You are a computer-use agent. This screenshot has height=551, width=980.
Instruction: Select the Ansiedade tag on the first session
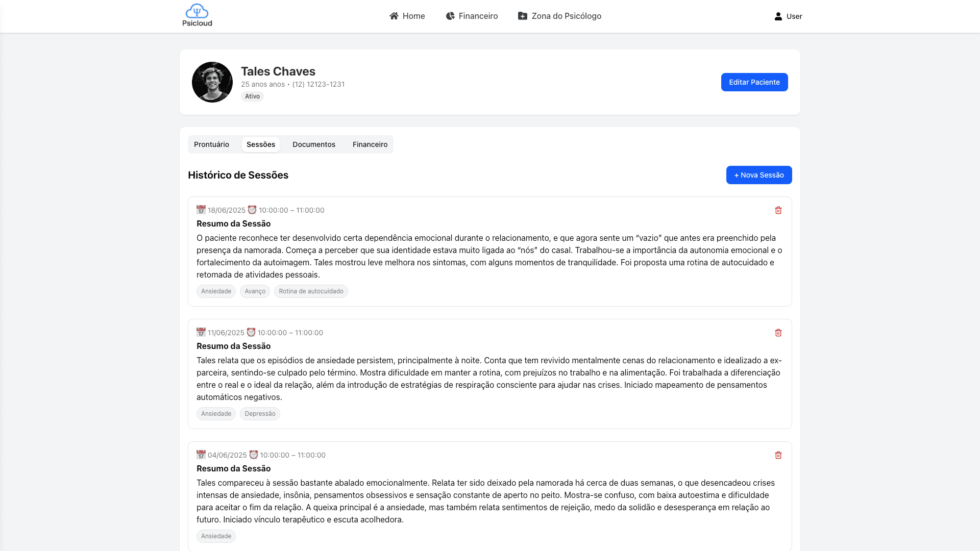tap(216, 291)
